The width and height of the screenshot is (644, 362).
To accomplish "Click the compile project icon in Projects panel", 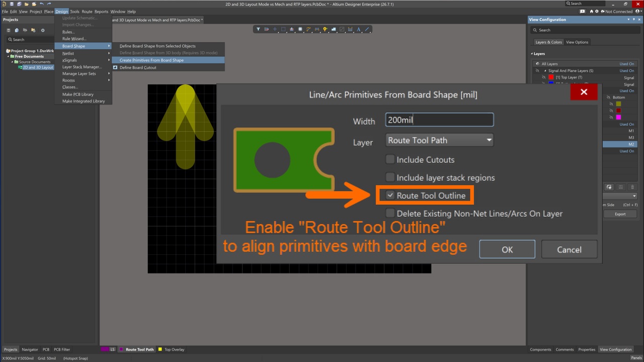I will coord(17,30).
